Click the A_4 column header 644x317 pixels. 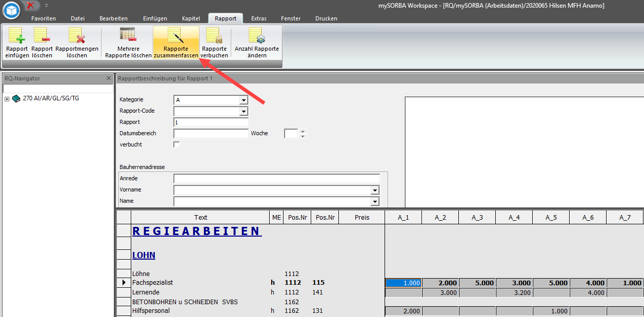coord(514,218)
